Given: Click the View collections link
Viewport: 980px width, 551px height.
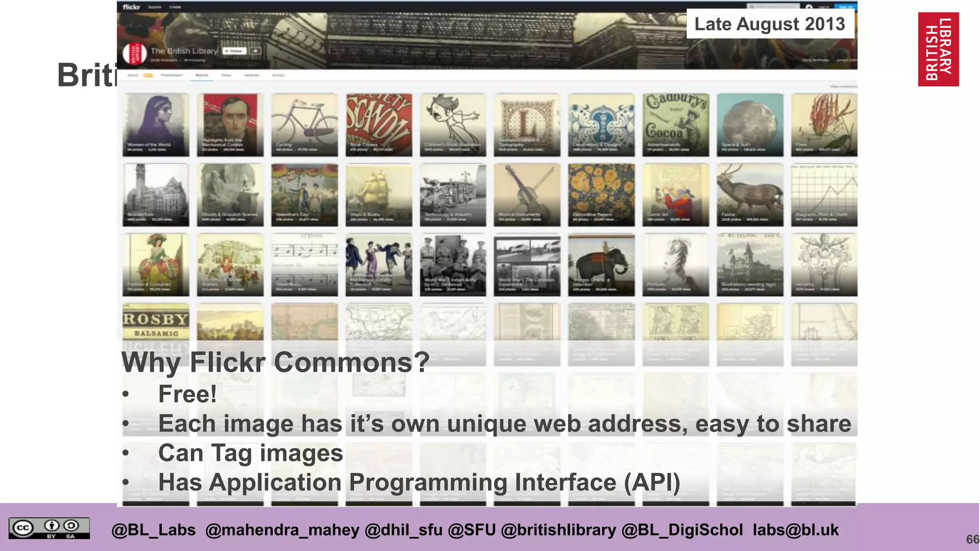Looking at the screenshot, I should (x=843, y=86).
